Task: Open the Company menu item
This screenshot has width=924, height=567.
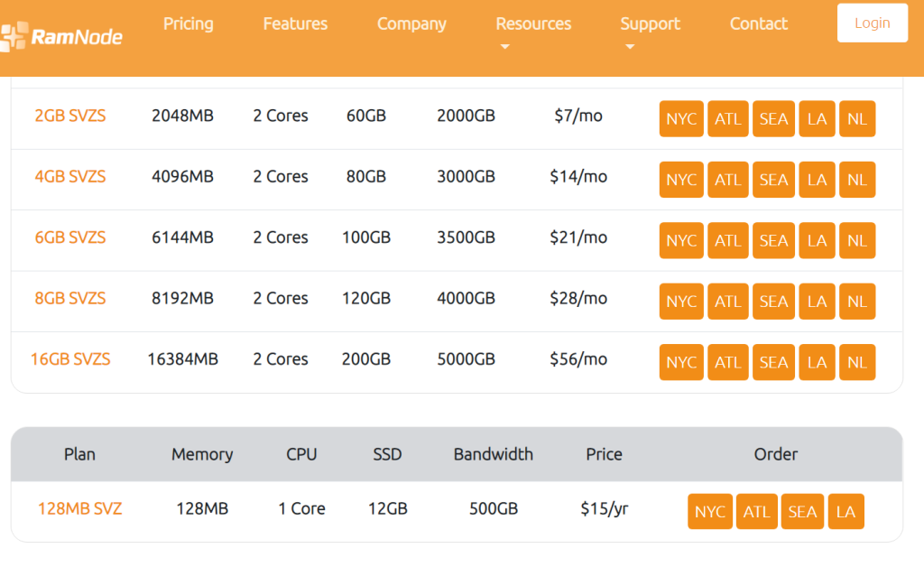Action: (411, 24)
